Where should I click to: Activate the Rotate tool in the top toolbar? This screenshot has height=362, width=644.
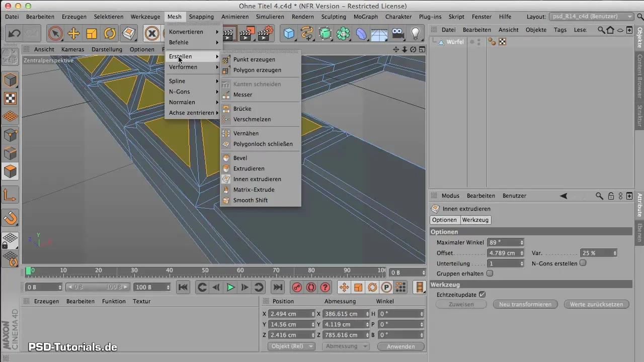click(110, 34)
